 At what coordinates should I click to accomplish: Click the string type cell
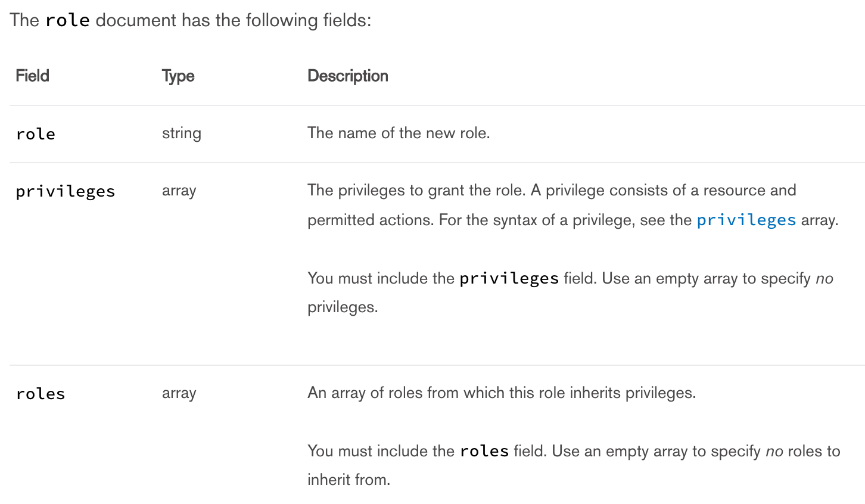[181, 133]
